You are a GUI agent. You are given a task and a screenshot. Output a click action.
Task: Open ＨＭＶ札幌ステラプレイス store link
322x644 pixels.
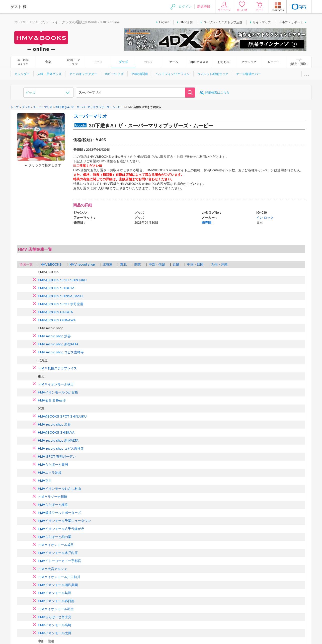point(57,368)
